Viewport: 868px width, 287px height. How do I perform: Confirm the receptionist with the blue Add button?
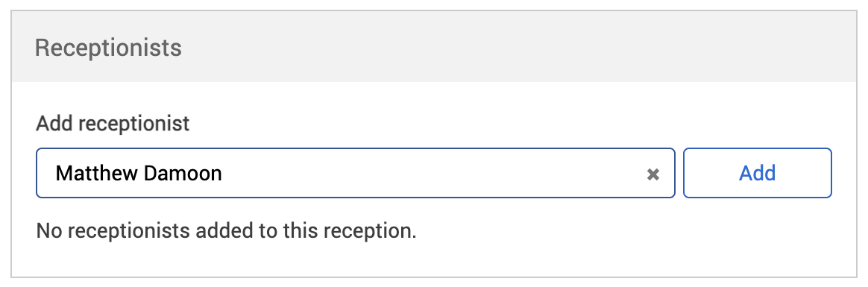pos(758,172)
